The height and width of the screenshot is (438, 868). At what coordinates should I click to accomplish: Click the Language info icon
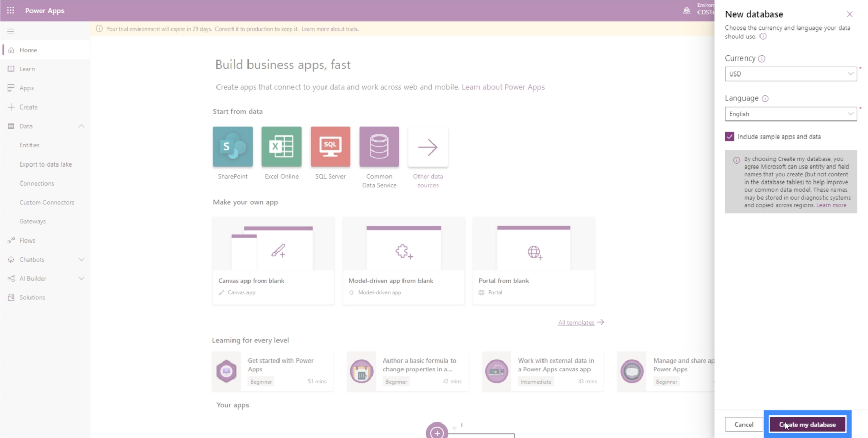765,99
